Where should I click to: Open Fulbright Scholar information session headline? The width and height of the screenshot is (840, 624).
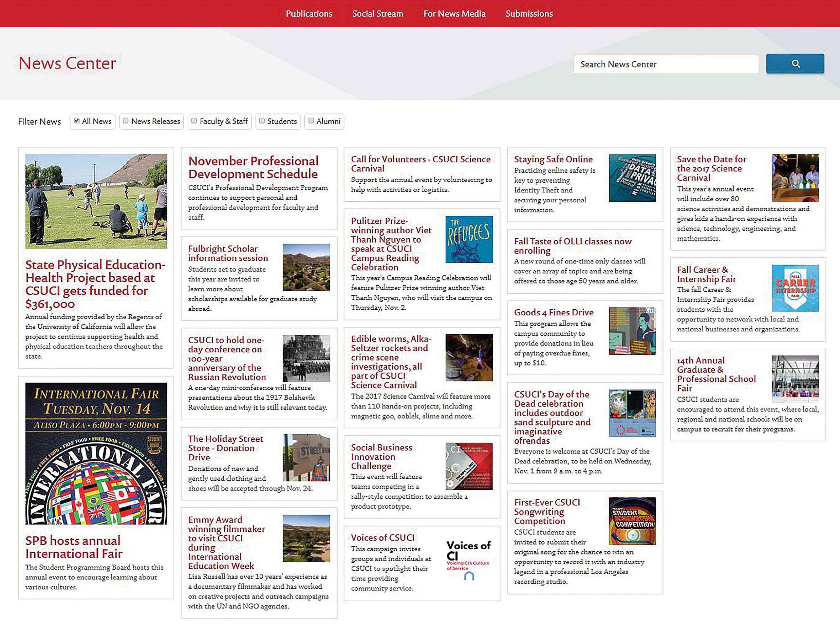tap(228, 254)
